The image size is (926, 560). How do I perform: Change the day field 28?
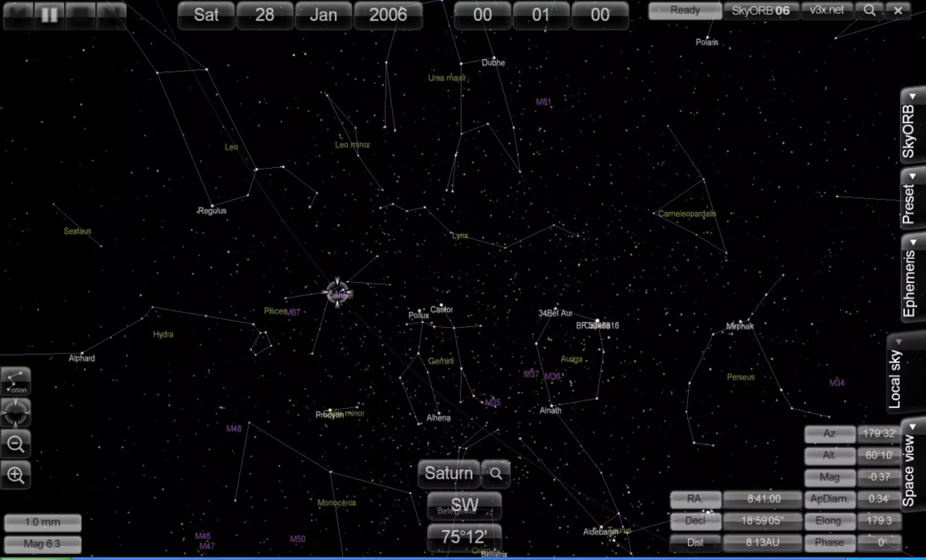coord(265,15)
